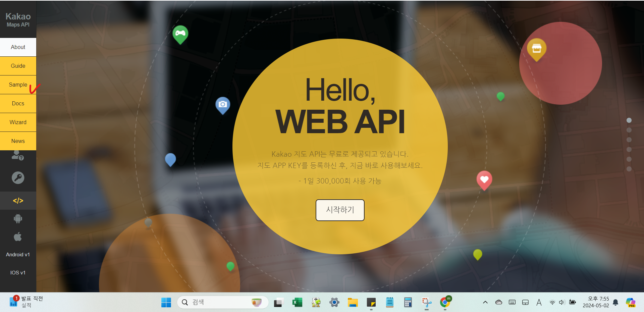Click the 시작하기 button
644x312 pixels.
click(340, 210)
